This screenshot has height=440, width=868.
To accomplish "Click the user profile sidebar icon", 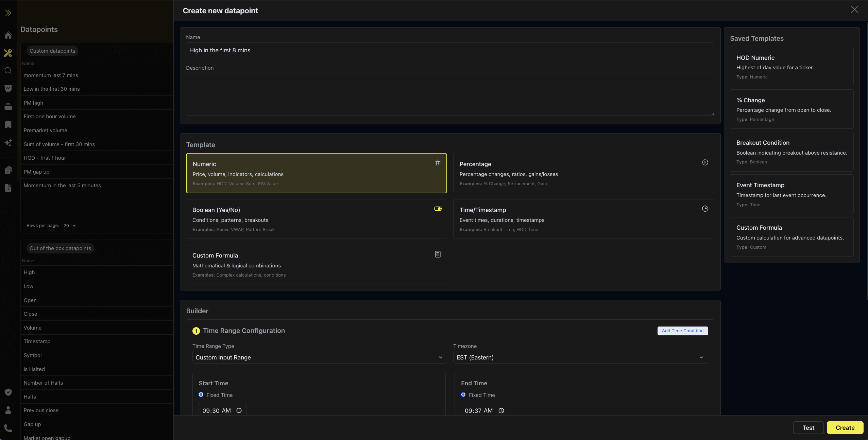I will coord(8,410).
